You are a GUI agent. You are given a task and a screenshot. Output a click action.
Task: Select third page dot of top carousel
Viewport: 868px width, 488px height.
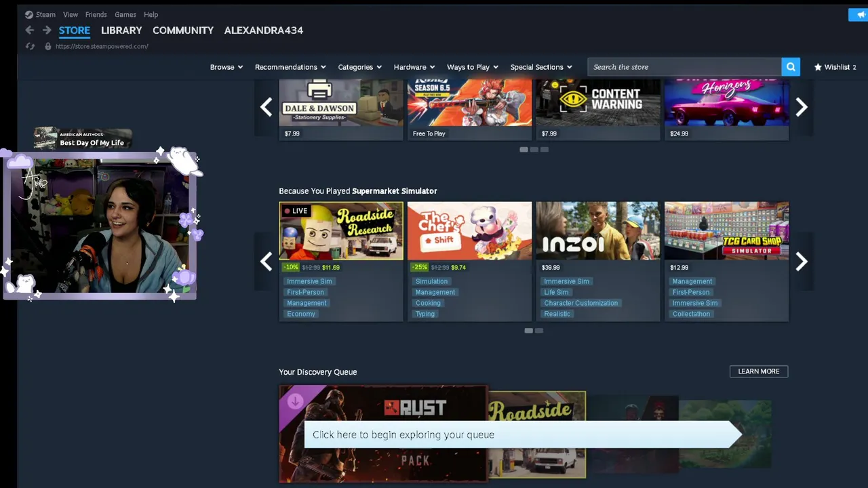(545, 149)
